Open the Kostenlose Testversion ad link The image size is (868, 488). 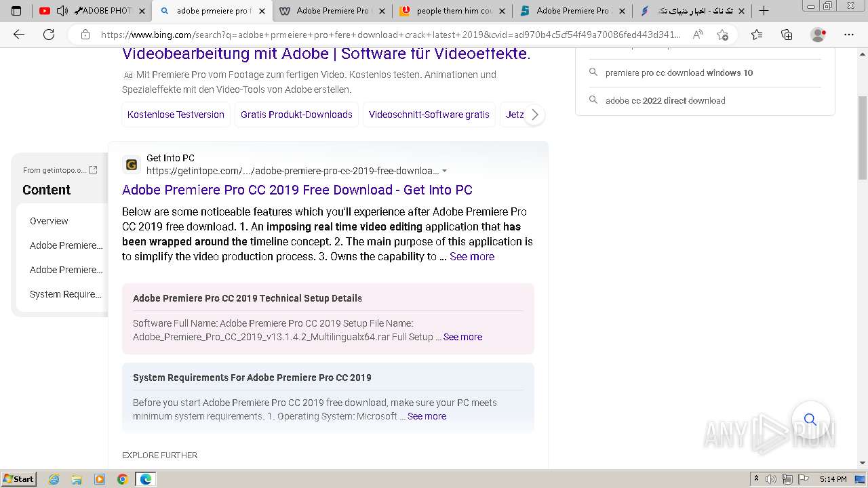(x=176, y=115)
